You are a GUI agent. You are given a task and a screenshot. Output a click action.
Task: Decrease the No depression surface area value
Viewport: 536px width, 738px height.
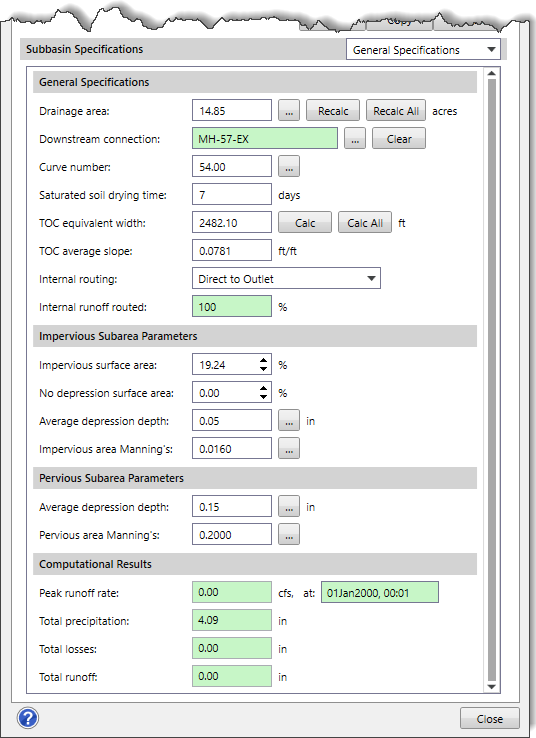click(264, 397)
